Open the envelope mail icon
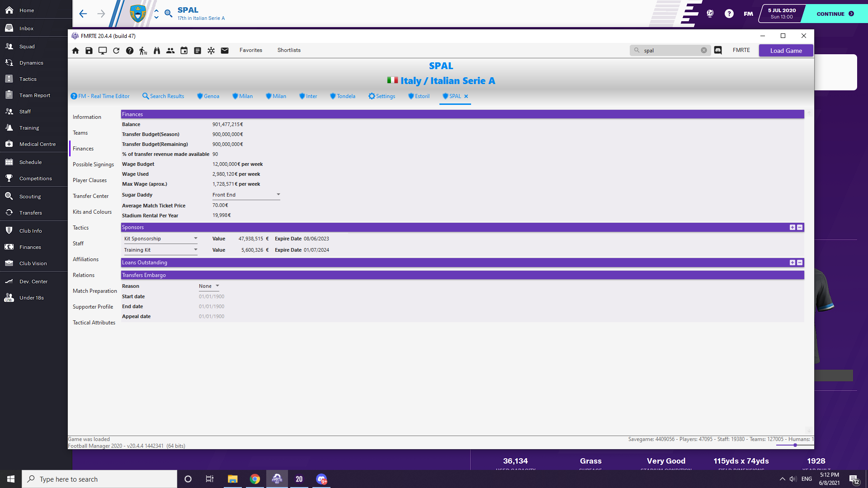This screenshot has width=868, height=488. click(225, 51)
